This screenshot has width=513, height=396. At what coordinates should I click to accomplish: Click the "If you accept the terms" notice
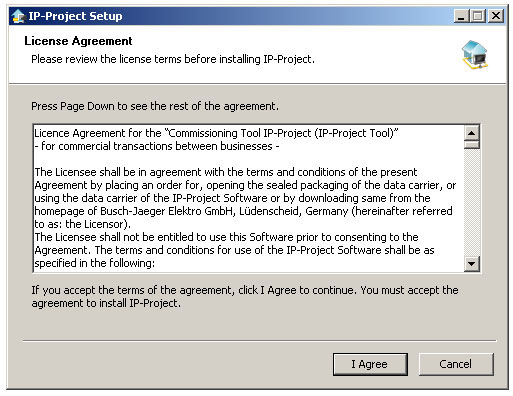pos(245,297)
